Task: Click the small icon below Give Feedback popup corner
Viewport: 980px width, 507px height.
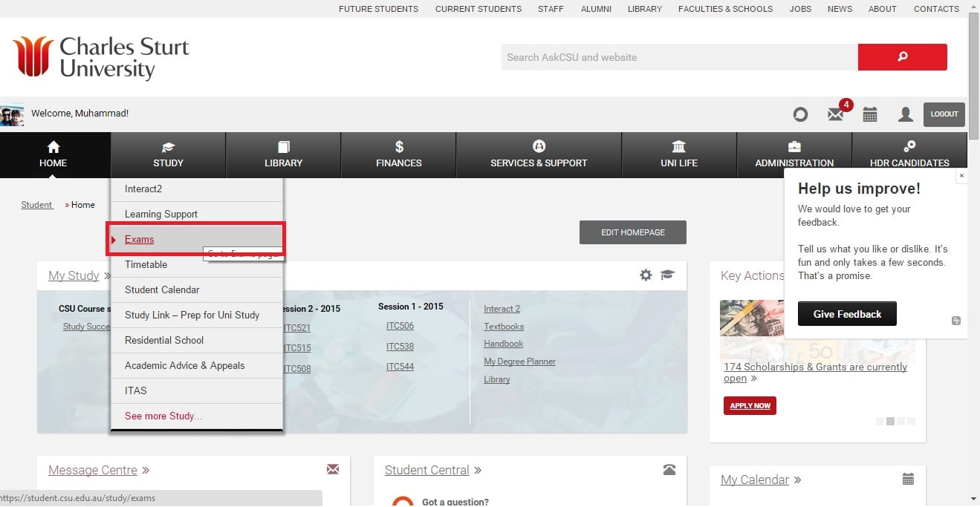Action: tap(956, 321)
